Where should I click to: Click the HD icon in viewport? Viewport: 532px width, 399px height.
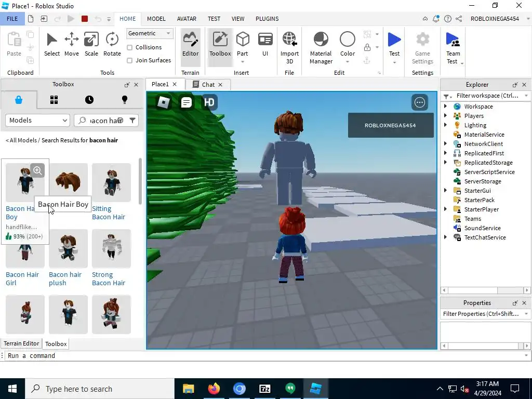pos(209,102)
